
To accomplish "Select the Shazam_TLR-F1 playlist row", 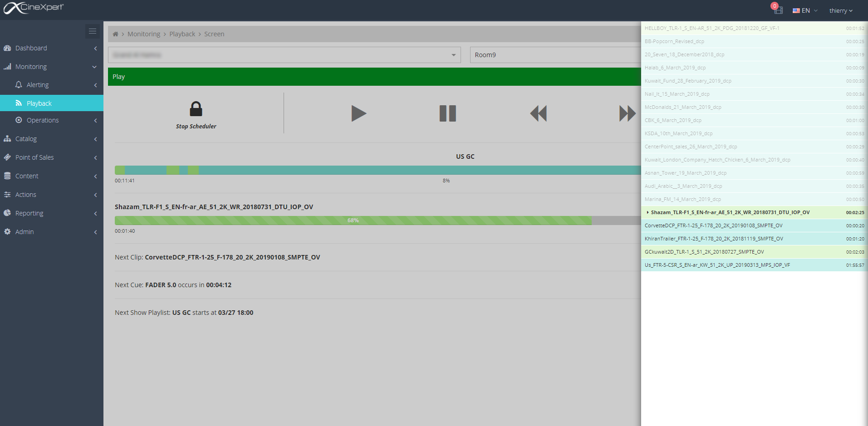I will pos(754,212).
